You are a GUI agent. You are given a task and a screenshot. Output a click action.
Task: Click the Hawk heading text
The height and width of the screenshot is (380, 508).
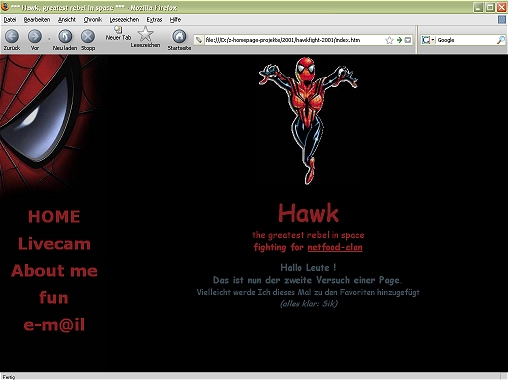[308, 213]
